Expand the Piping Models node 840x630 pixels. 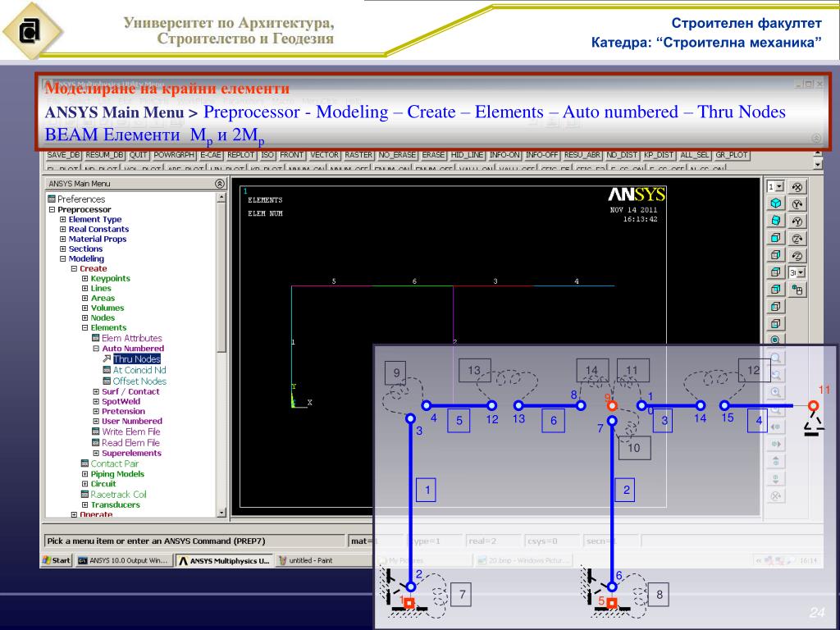click(x=84, y=473)
